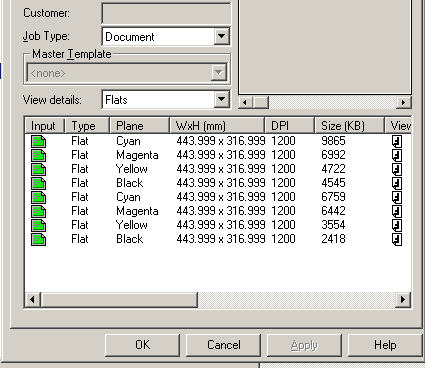Focus the Customer text field
Screen dimensions: 425x368
point(166,13)
